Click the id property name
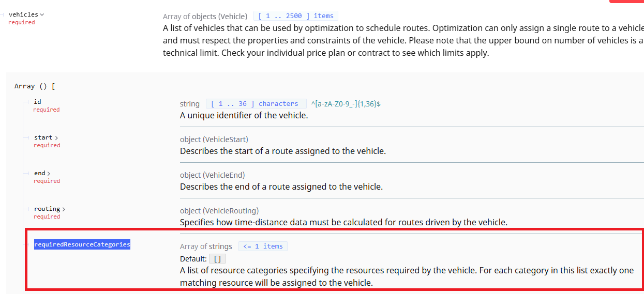Image resolution: width=644 pixels, height=294 pixels. [37, 102]
